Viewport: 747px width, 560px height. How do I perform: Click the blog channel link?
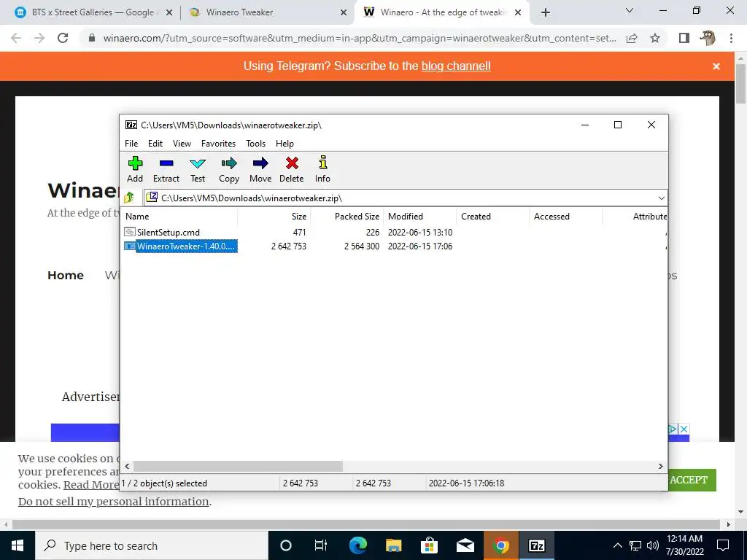tap(456, 66)
